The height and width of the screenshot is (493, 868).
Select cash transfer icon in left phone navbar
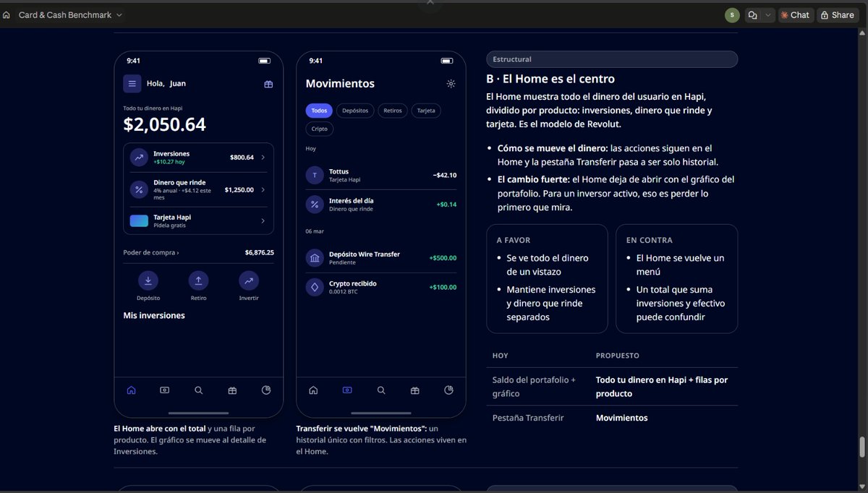tap(165, 390)
